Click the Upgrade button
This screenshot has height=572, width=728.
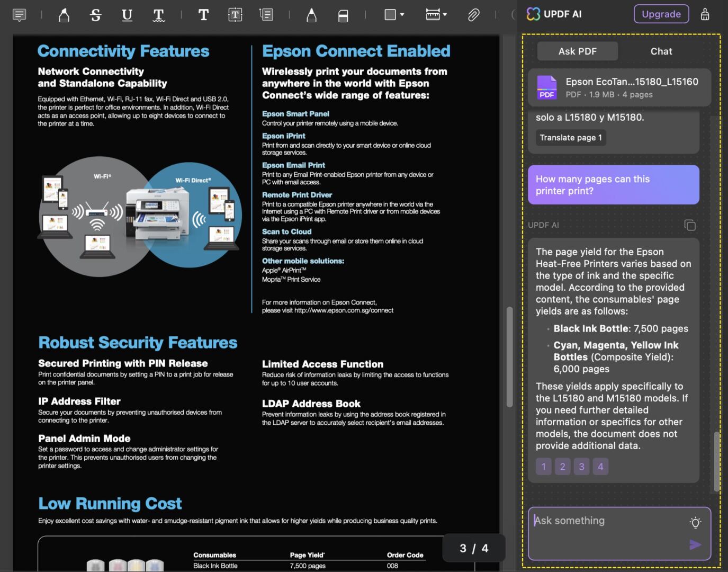tap(661, 14)
